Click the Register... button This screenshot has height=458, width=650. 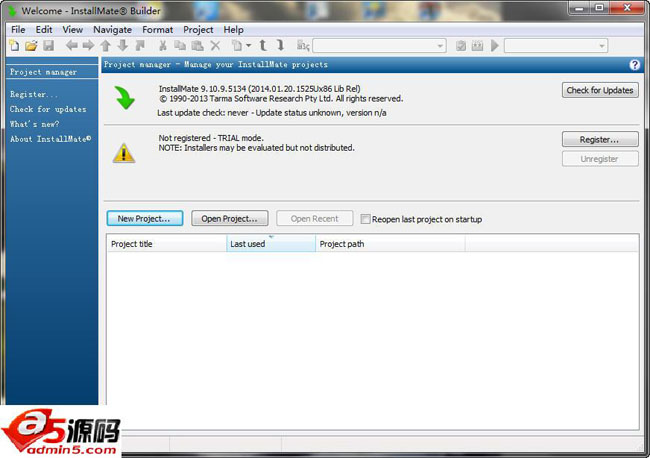600,139
